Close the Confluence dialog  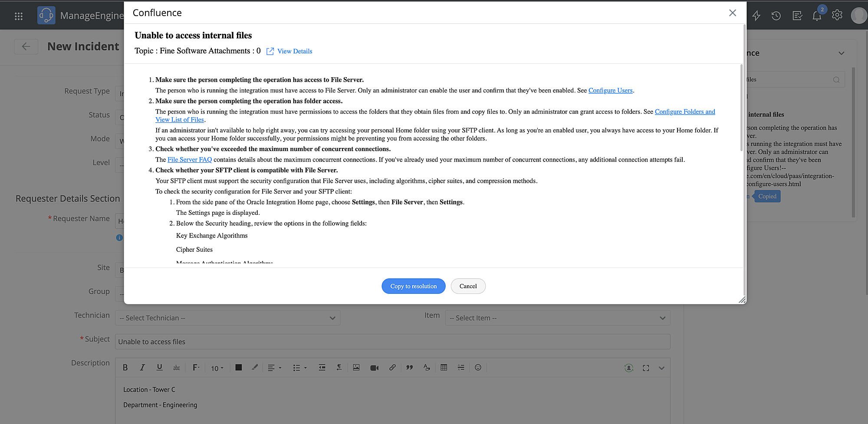pyautogui.click(x=733, y=13)
